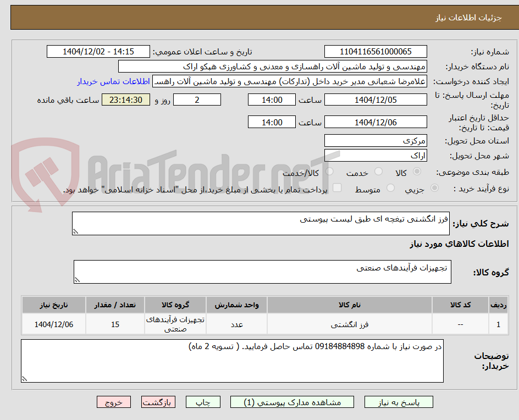519x420 pixels.
Task: Click the شرح کلی نیاز text area
Action: (x=261, y=224)
